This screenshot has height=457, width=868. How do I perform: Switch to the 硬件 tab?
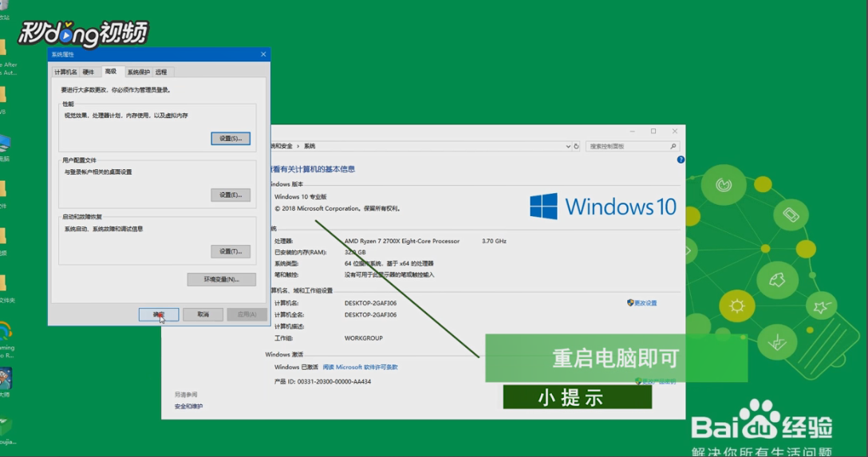tap(89, 72)
